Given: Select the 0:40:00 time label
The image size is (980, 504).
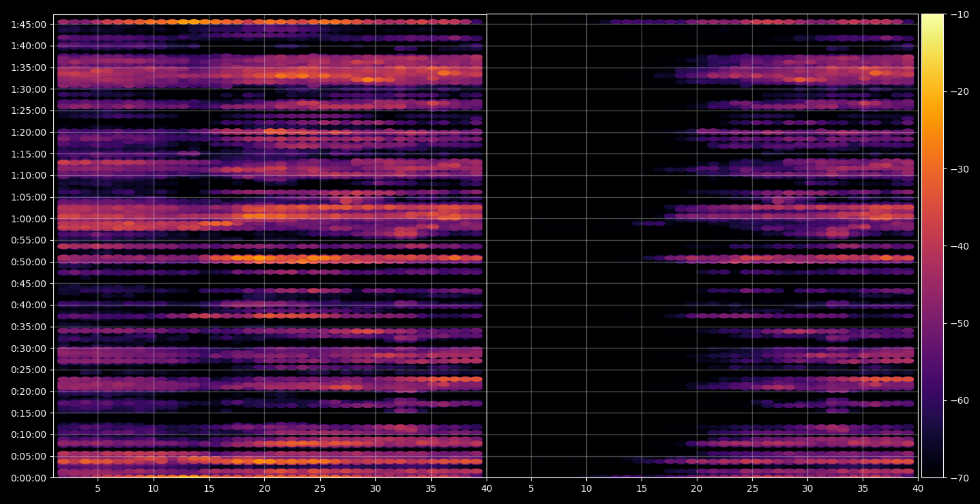Looking at the screenshot, I should [29, 305].
